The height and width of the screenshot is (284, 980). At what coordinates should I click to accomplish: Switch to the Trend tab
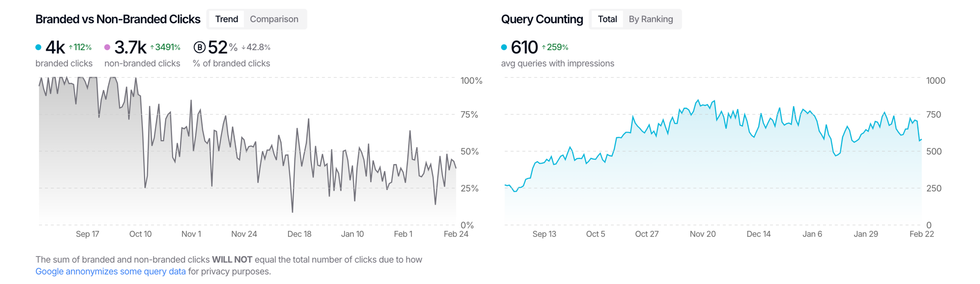pyautogui.click(x=226, y=19)
